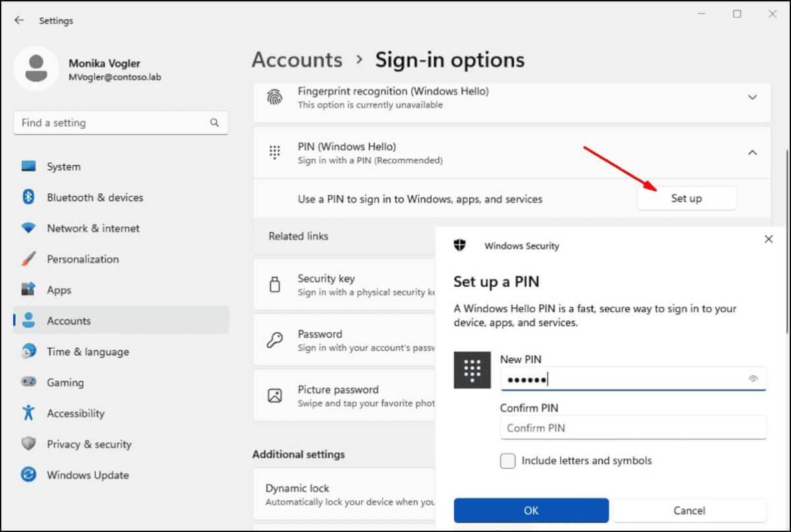Click the Security key USB icon

(274, 285)
